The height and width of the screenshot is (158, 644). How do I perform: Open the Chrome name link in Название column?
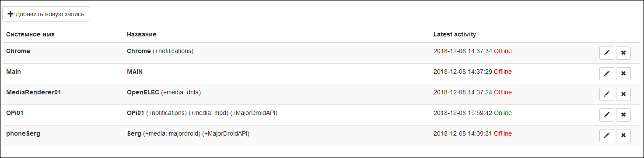point(139,51)
